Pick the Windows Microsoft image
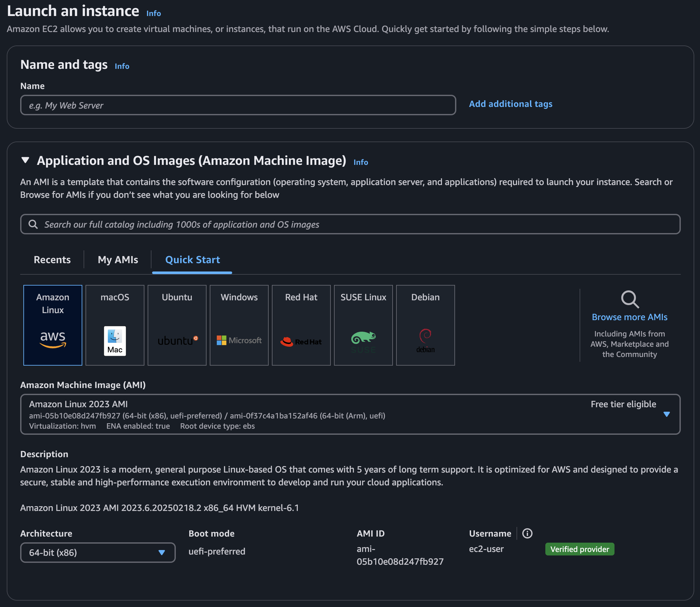The height and width of the screenshot is (607, 700). 239,325
